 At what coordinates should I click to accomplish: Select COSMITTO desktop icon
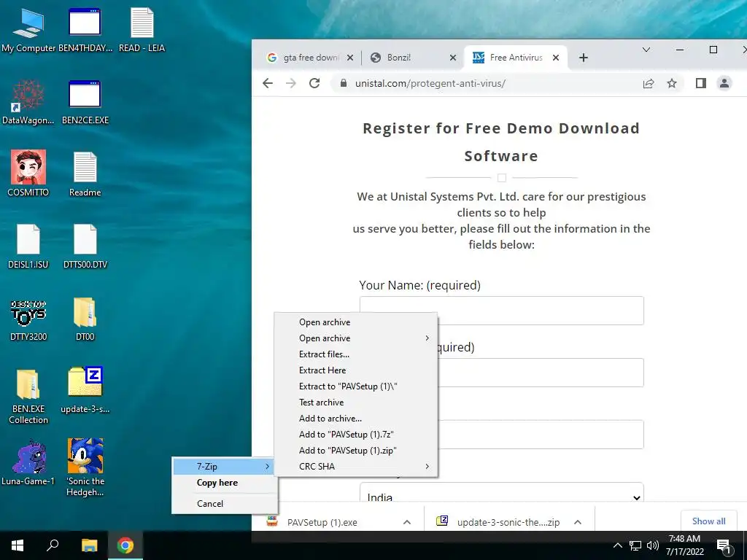point(28,174)
